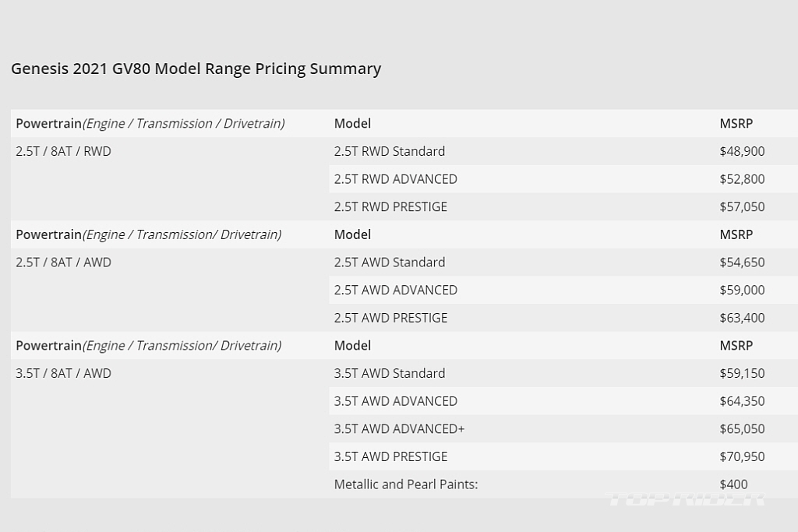798x532 pixels.
Task: Click the Genesis 2021 GV80 pricing summary title
Action: click(196, 69)
